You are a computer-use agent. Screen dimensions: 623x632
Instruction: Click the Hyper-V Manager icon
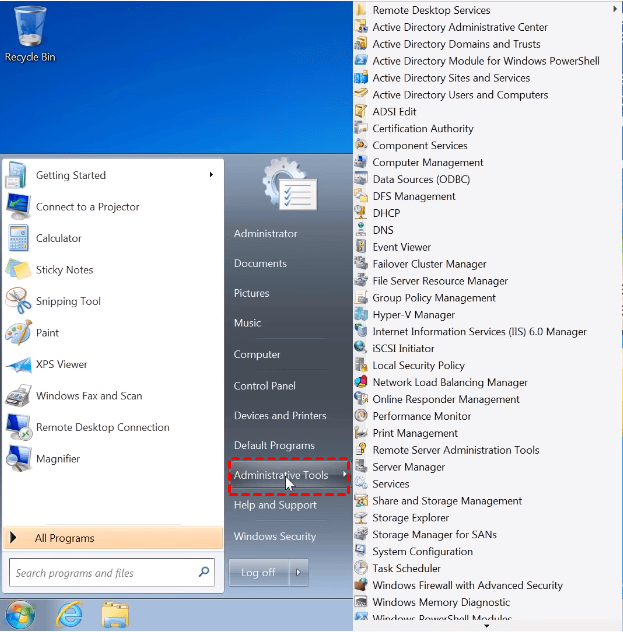361,314
